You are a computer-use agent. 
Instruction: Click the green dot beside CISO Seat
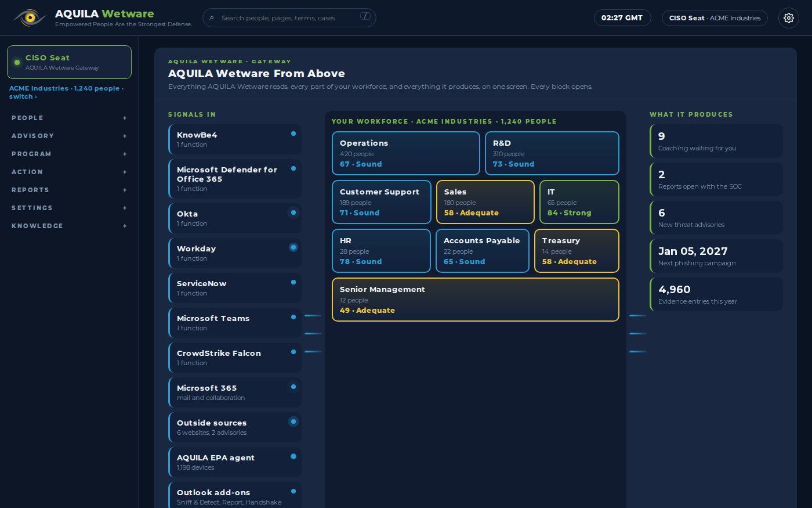[x=17, y=62]
